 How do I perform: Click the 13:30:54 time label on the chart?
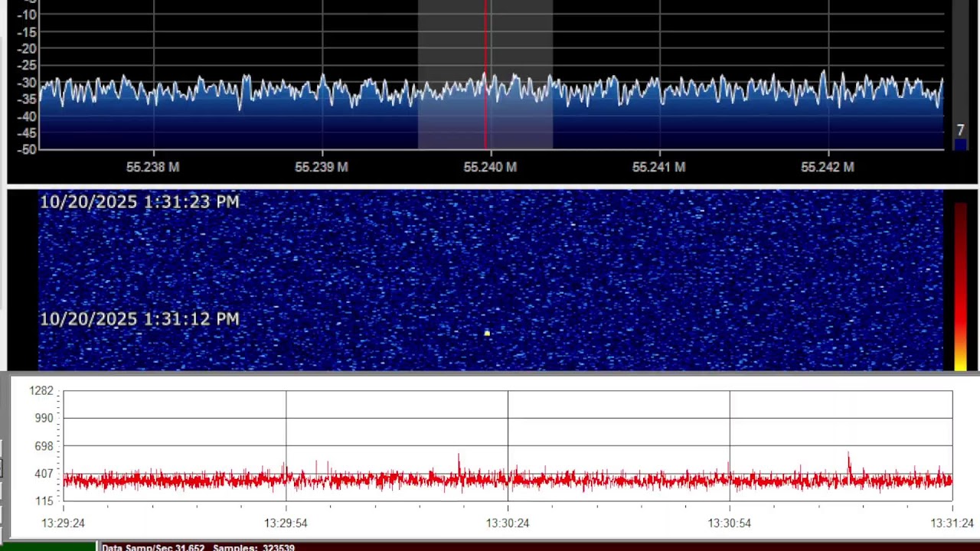pos(730,523)
